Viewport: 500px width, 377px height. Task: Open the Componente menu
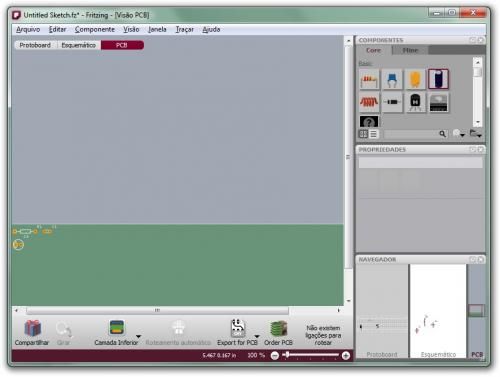[x=95, y=29]
